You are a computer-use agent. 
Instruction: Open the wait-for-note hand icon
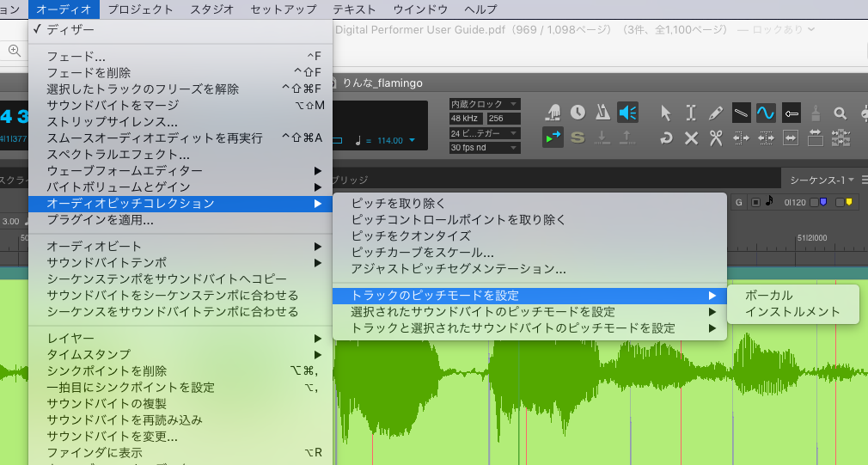tap(553, 113)
